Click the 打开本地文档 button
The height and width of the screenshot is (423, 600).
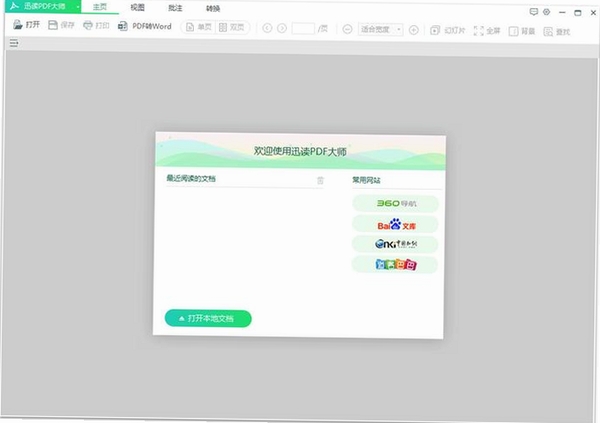click(208, 318)
